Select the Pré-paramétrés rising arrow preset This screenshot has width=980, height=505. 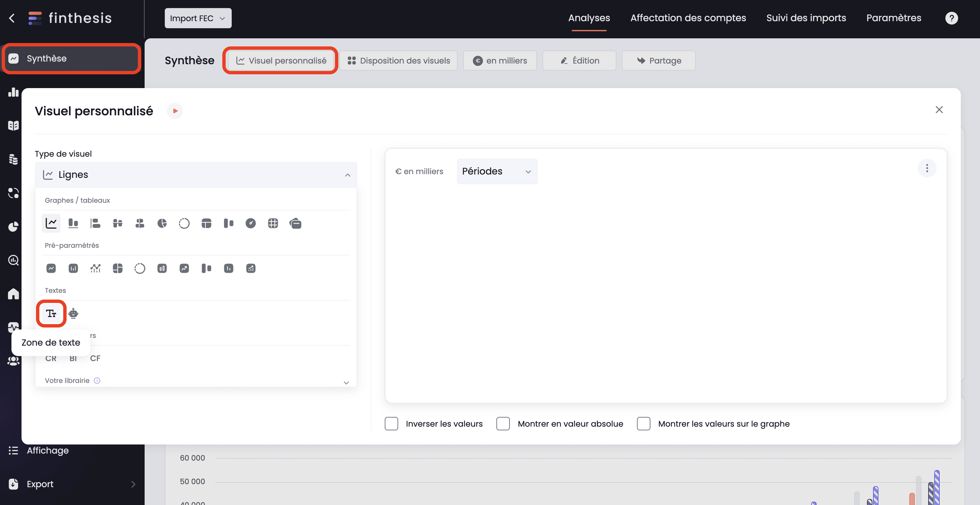pyautogui.click(x=184, y=269)
